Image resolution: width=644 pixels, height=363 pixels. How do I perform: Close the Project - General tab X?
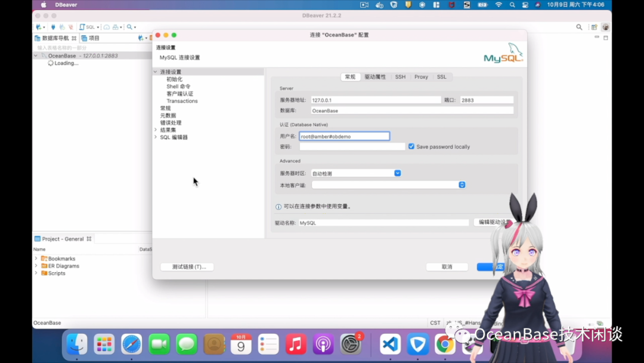89,238
